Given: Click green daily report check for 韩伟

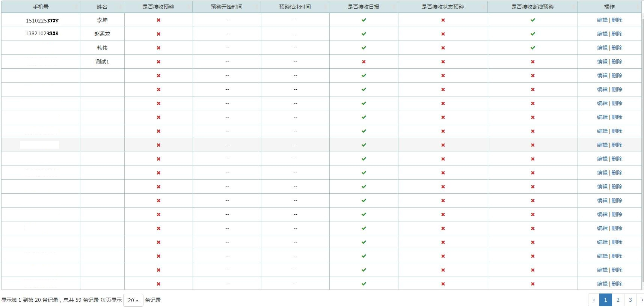Looking at the screenshot, I should pyautogui.click(x=363, y=48).
